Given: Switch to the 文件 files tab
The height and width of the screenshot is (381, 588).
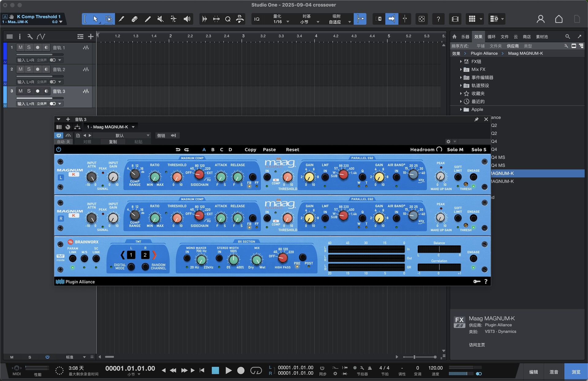Looking at the screenshot, I should coord(505,37).
